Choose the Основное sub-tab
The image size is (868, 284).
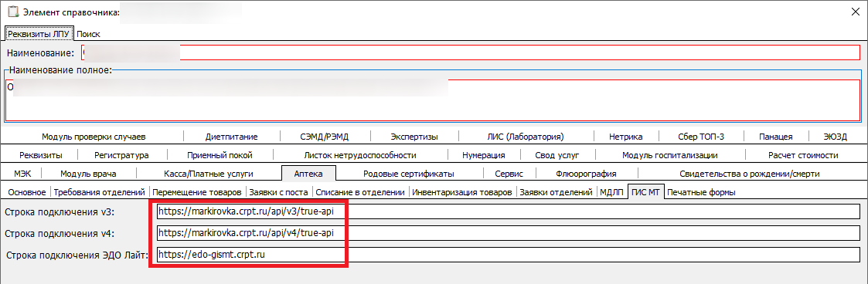coord(27,192)
